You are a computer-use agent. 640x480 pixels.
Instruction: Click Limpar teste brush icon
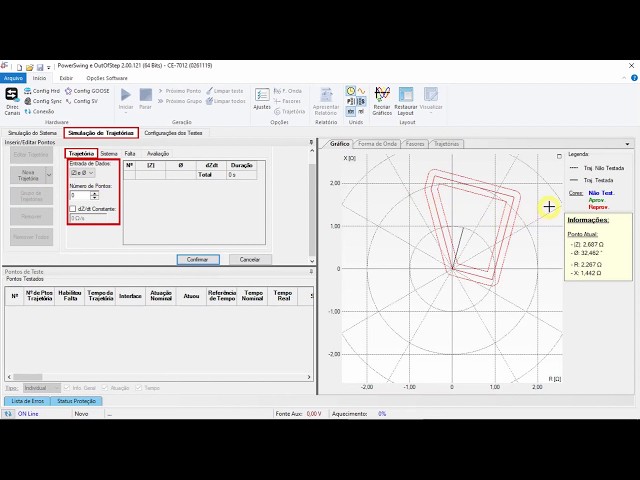coord(224,91)
